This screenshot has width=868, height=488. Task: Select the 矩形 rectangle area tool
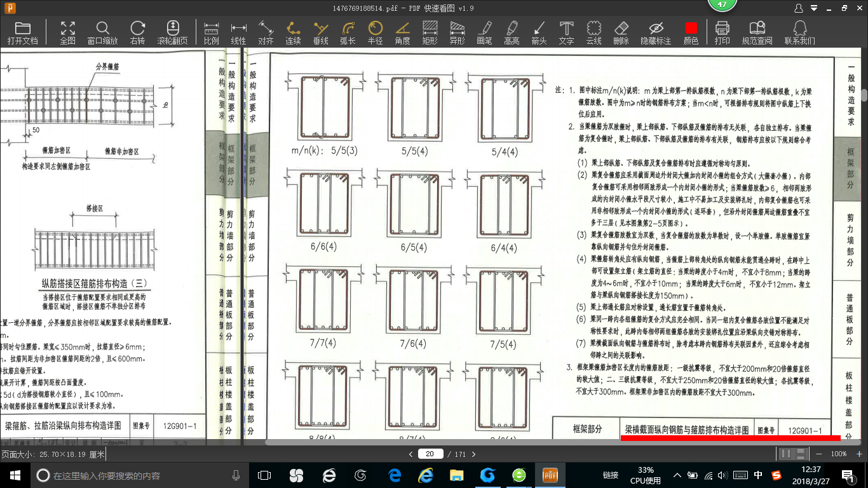[x=430, y=32]
